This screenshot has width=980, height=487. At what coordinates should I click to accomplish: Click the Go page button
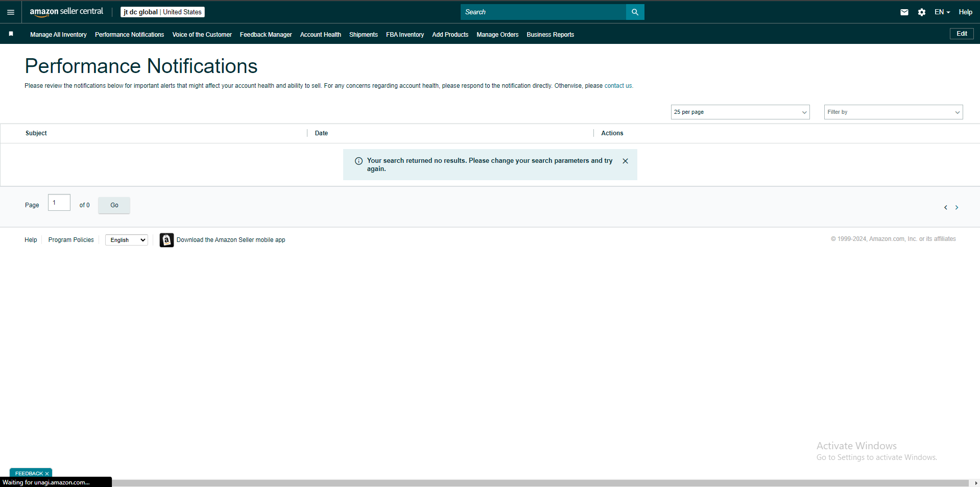(114, 205)
